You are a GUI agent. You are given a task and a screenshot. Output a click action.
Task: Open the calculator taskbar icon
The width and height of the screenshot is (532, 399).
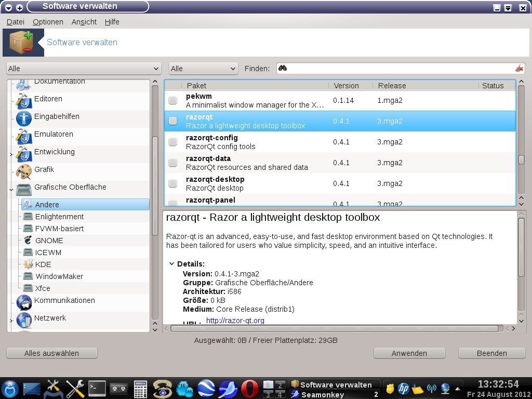coord(140,389)
